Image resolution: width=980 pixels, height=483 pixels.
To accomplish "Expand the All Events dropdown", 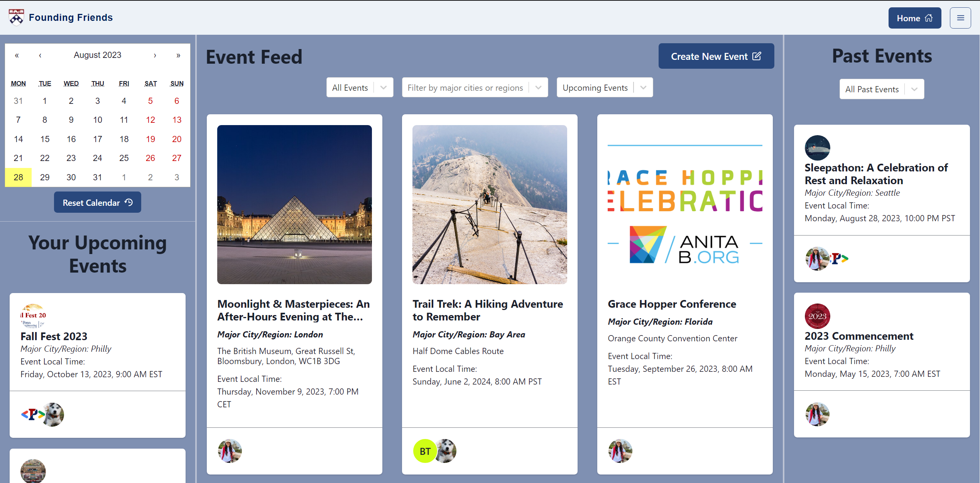I will [x=359, y=88].
